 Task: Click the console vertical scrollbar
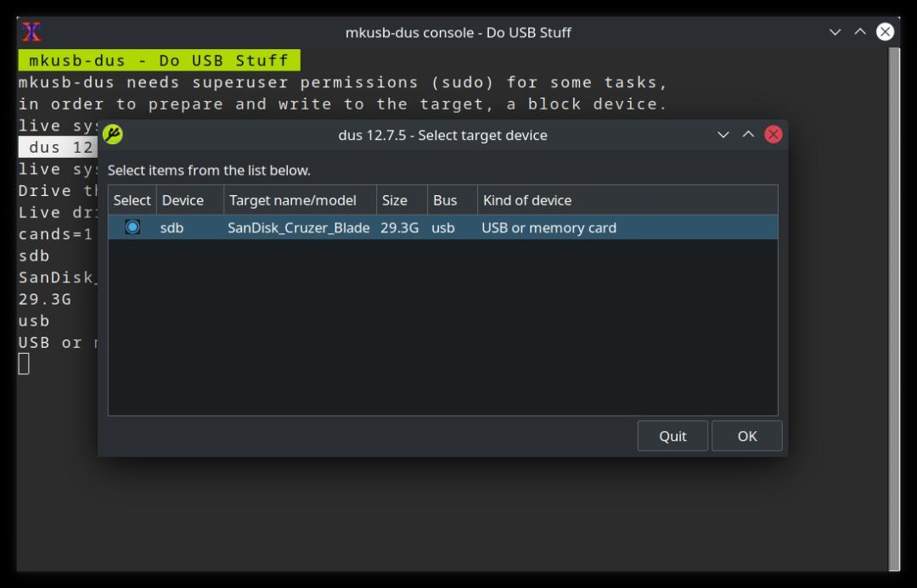point(894,309)
